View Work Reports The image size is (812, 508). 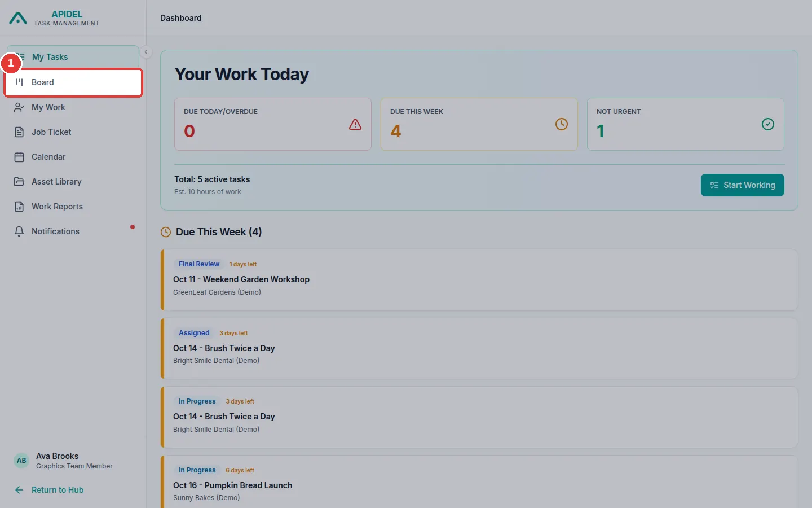[x=73, y=207]
